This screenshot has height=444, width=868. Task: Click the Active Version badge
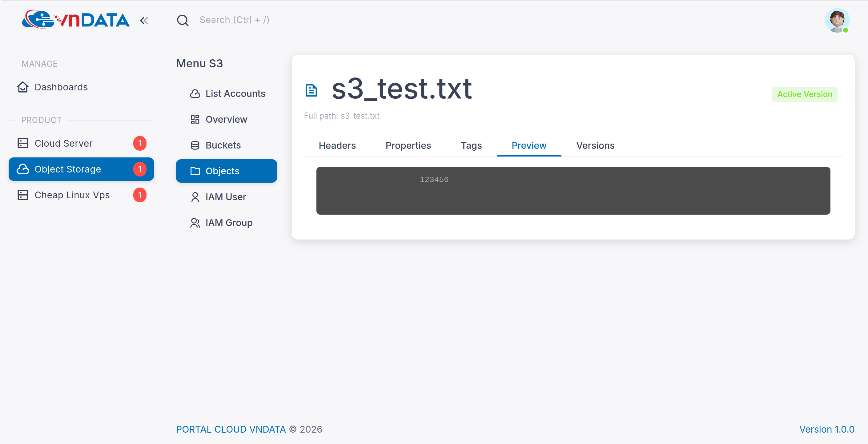pos(804,94)
